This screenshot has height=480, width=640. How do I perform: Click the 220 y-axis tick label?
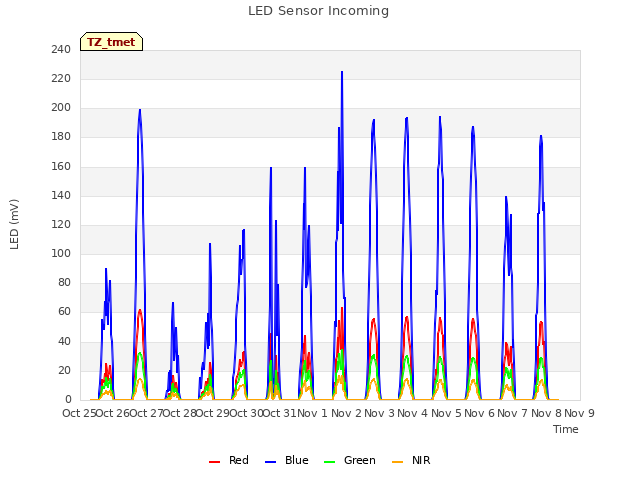coord(61,78)
